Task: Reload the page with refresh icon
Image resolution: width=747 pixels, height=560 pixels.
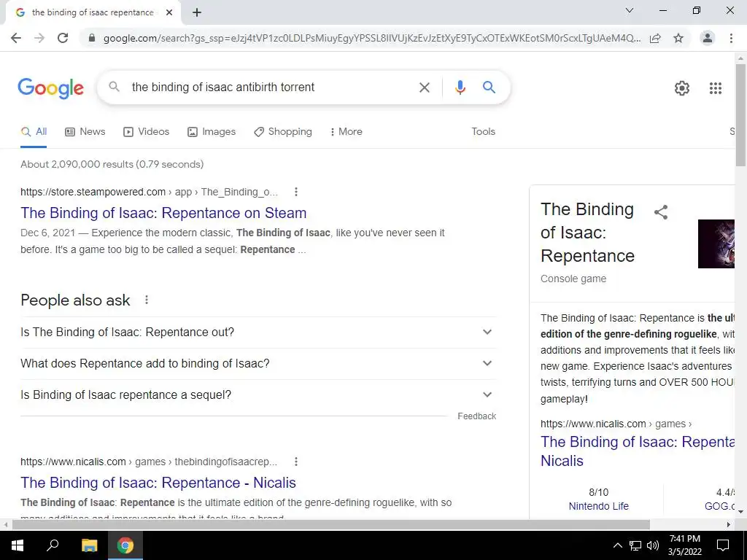Action: 63,38
